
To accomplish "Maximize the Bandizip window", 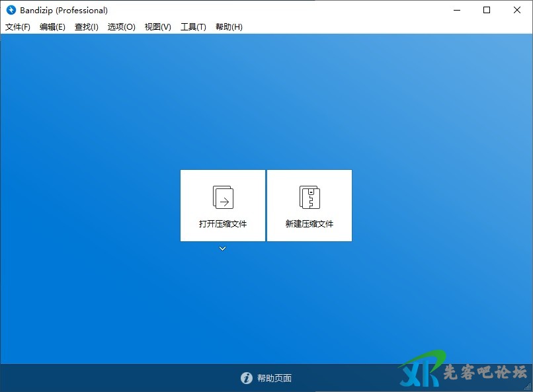I will coord(487,10).
